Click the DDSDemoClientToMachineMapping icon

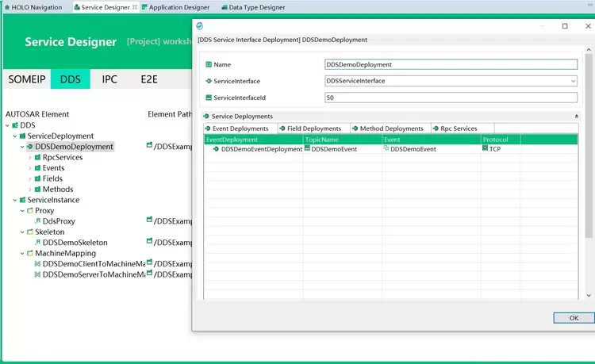(x=37, y=264)
